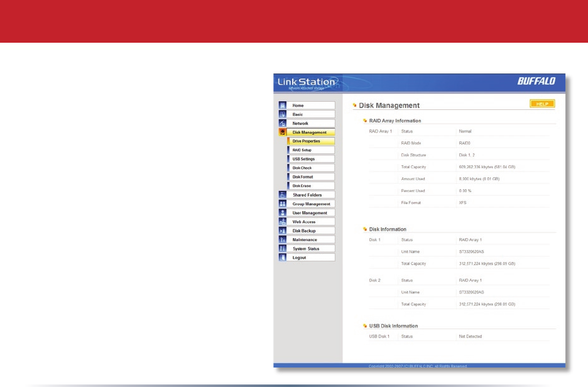
Task: Click the 609,262,336 kbytes capacity value
Action: tap(487, 167)
